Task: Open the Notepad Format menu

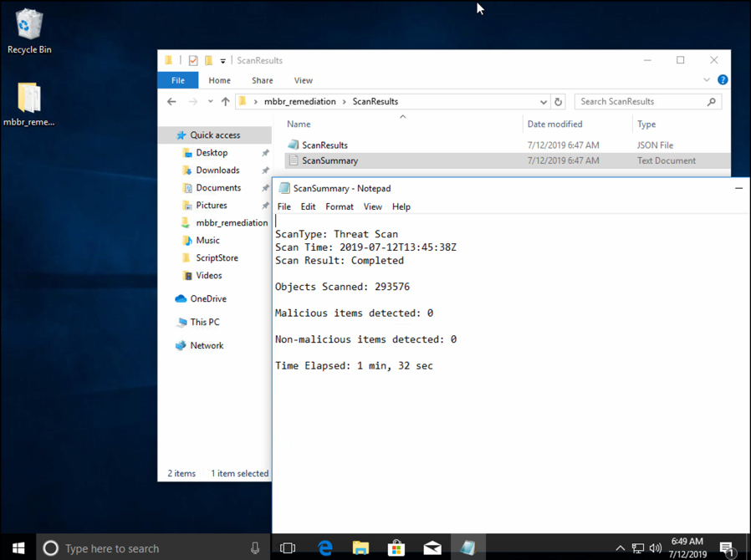Action: [x=339, y=206]
